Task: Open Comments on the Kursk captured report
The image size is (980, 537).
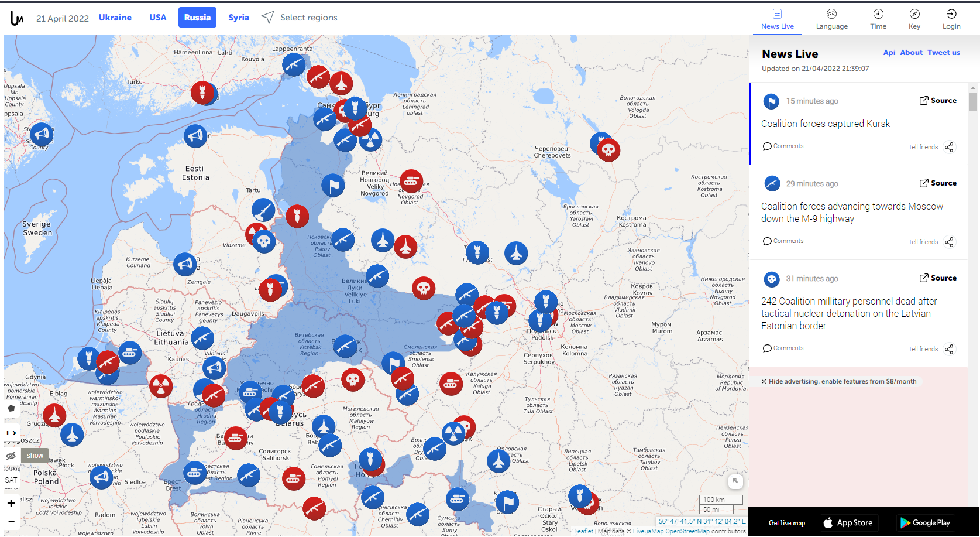Action: click(783, 146)
